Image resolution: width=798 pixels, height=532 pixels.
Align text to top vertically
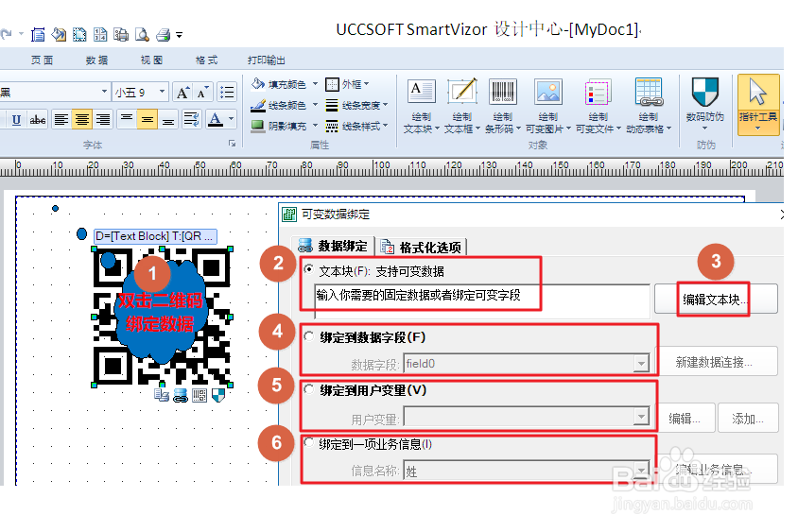126,119
